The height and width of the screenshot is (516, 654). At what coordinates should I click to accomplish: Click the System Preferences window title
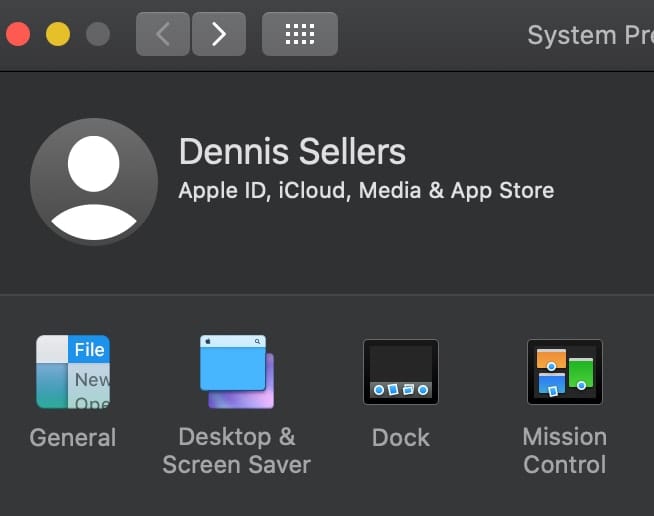(590, 35)
